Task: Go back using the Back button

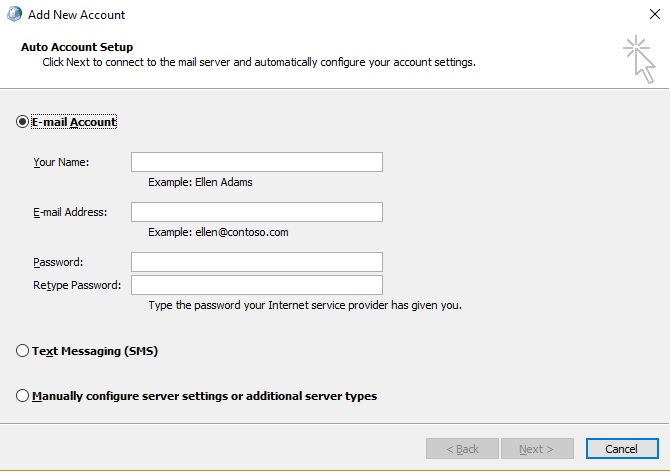Action: click(462, 449)
